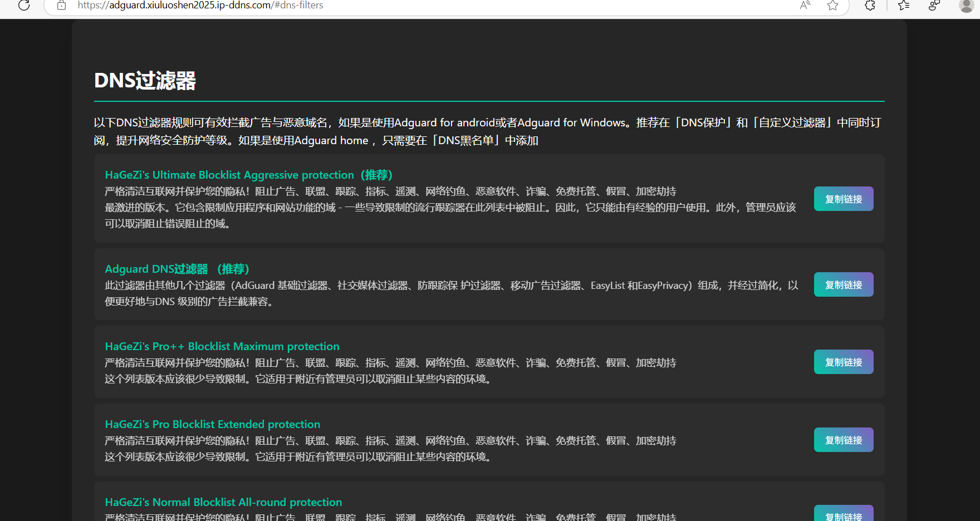The width and height of the screenshot is (980, 521).
Task: Start Read Aloud for this page
Action: [805, 5]
